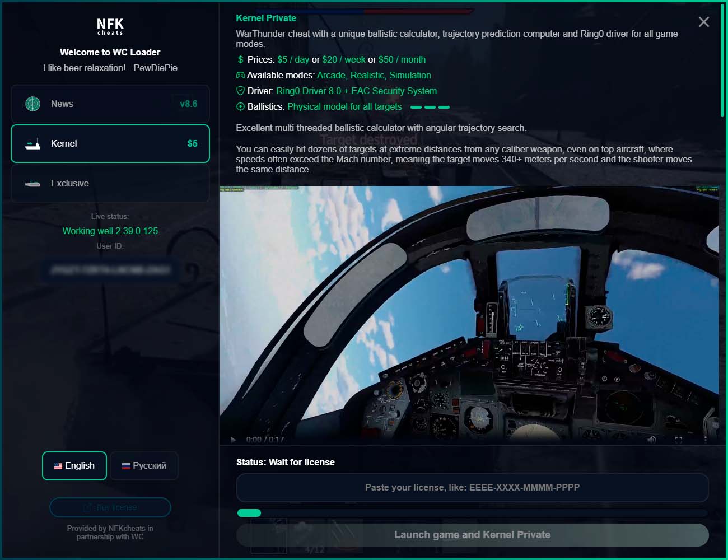728x560 pixels.
Task: Click the "Kernel Private" heading
Action: click(266, 18)
